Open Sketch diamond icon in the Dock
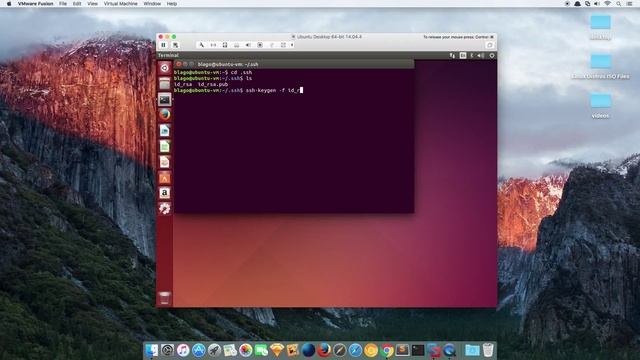Viewport: 640px width, 360px height. coord(277,350)
